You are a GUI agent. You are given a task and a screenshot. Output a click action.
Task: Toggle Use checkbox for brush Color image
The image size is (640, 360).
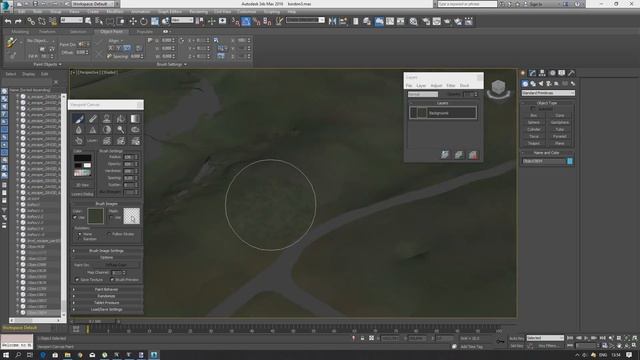pos(75,218)
